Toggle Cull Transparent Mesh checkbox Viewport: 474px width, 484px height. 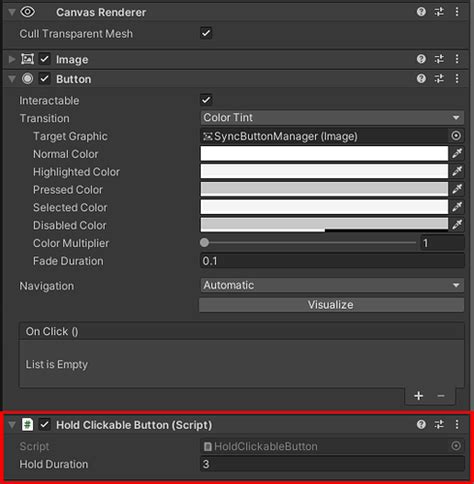206,33
